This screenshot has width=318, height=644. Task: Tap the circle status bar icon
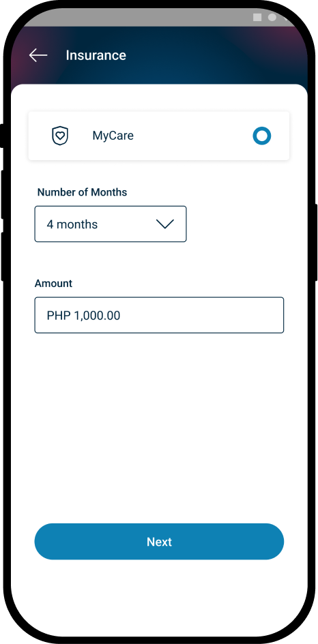point(272,17)
